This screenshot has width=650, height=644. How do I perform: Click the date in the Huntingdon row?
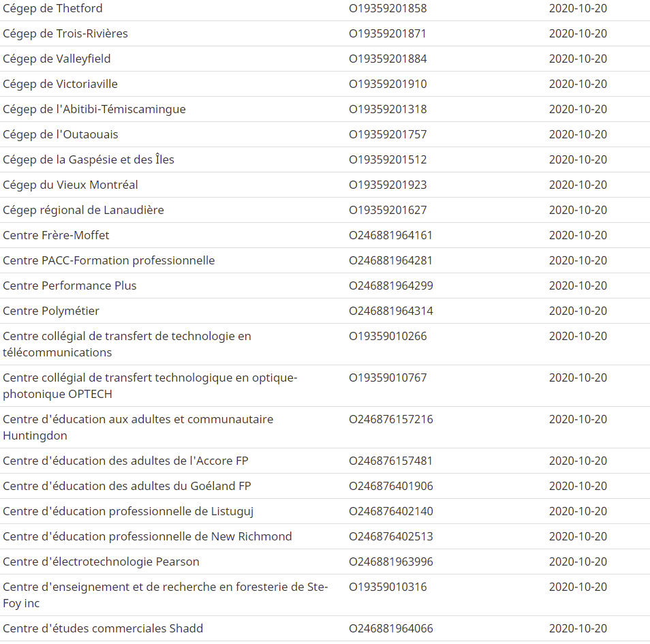point(578,419)
